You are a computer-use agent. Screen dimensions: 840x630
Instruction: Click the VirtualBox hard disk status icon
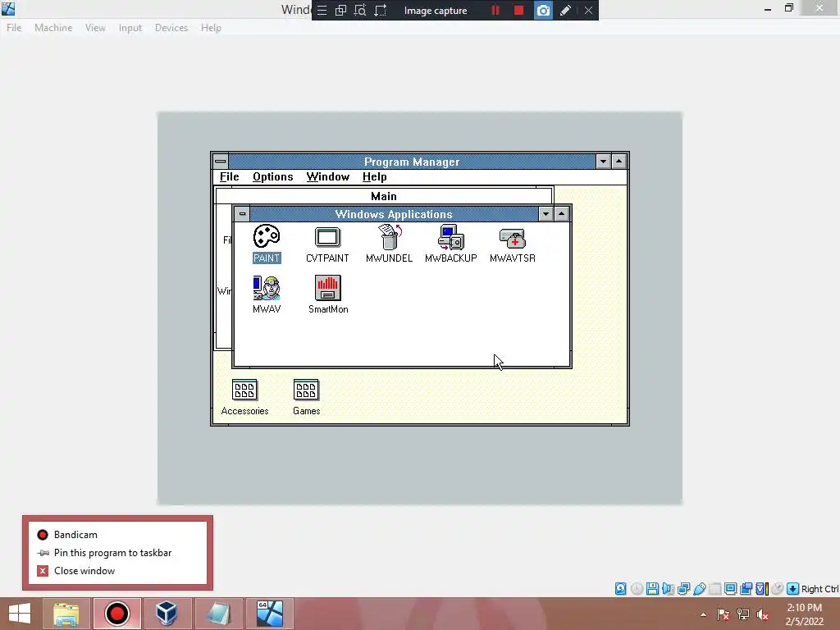pos(620,589)
